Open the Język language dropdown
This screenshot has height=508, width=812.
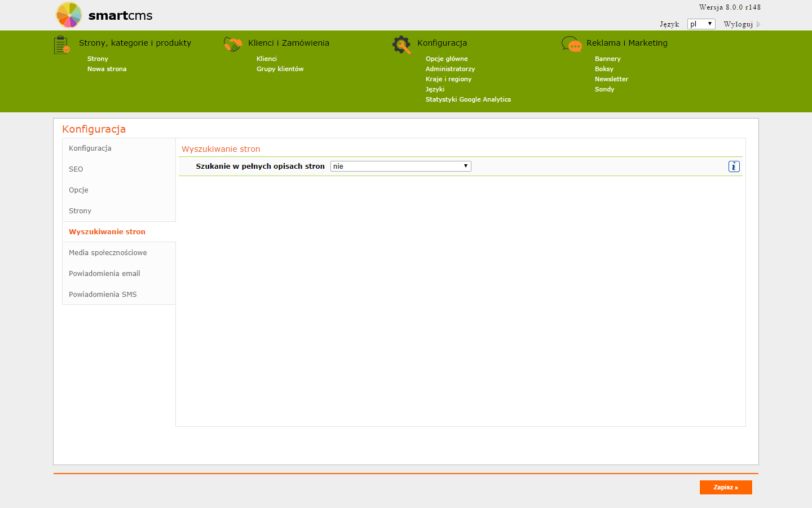coord(701,24)
